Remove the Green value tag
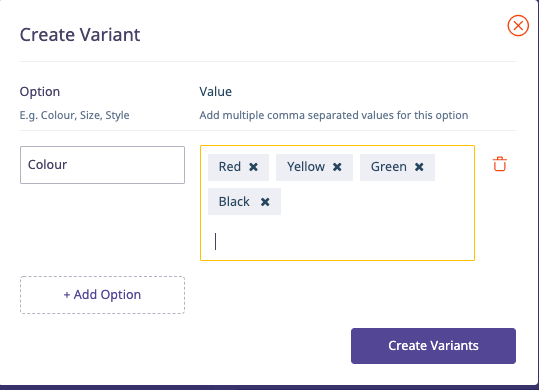 coord(419,167)
